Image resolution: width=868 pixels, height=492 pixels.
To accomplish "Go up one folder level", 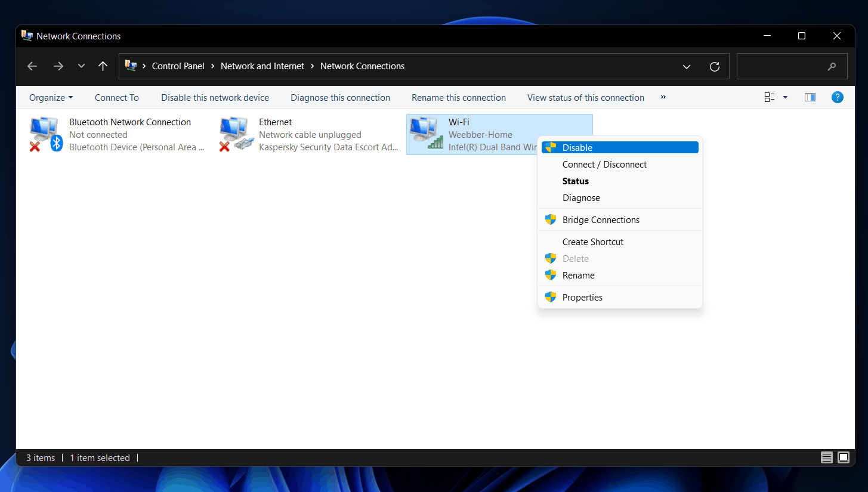I will point(103,66).
